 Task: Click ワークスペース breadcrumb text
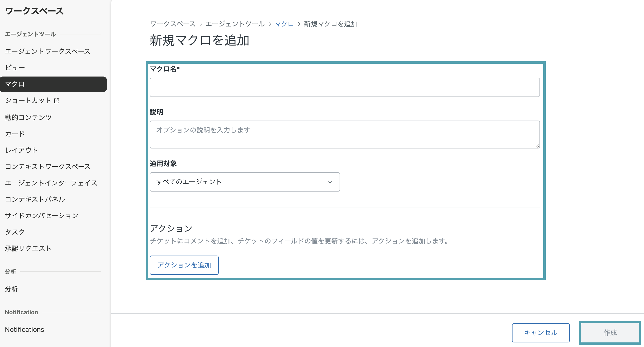[173, 24]
